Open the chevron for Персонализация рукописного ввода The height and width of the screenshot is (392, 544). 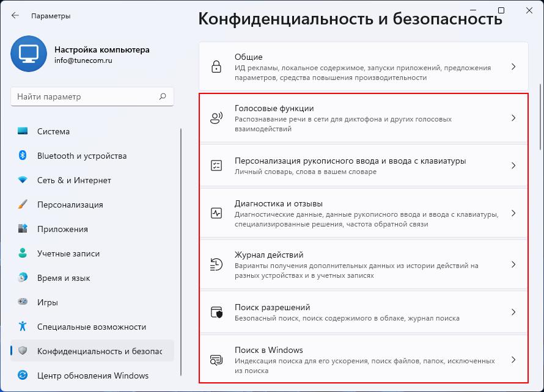point(513,165)
